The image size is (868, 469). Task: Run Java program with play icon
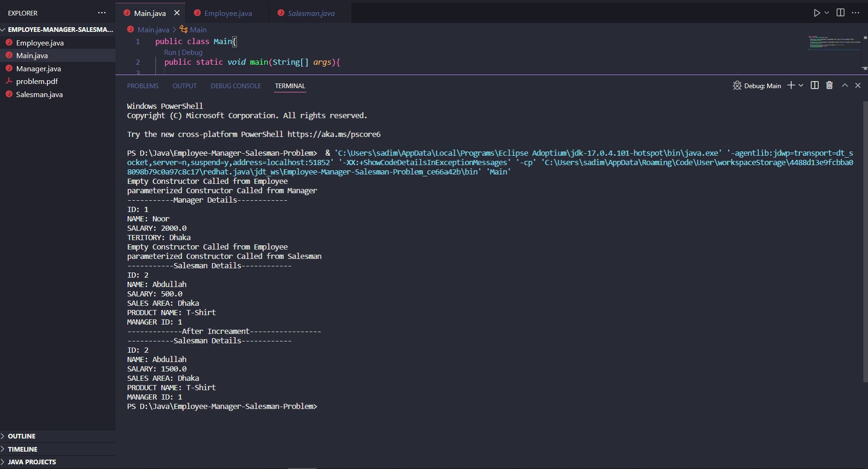click(817, 13)
